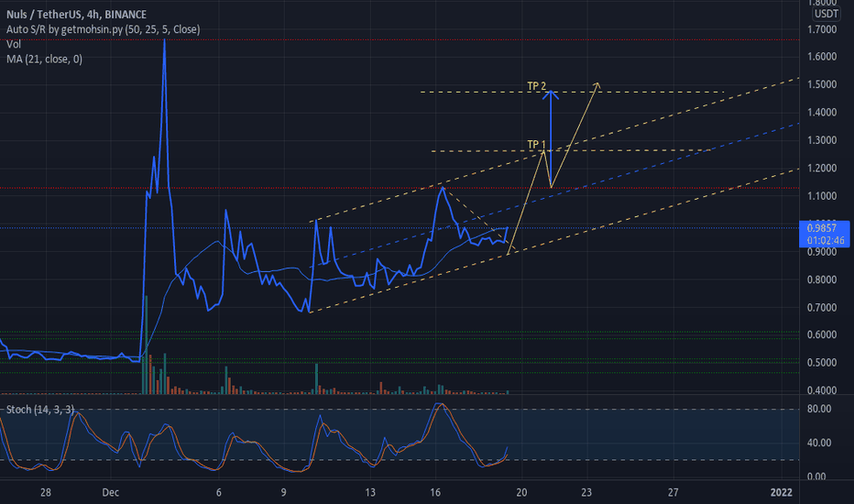Select the Vol indicator label
Screen dimensions: 854x504
[14, 44]
